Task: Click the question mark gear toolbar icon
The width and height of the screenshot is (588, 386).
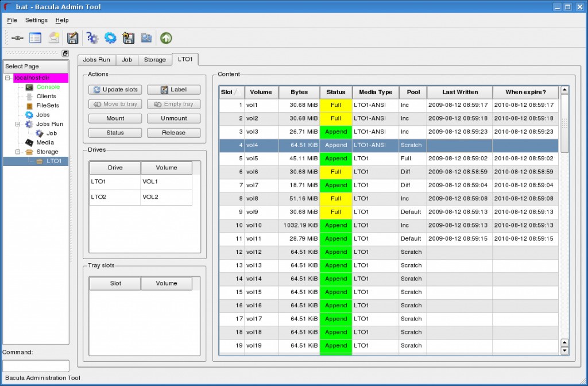Action: [92, 38]
